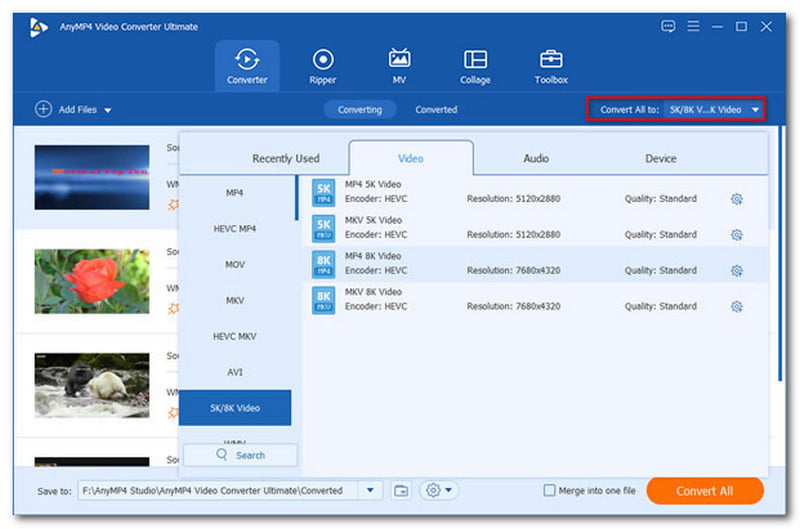Open the preferences gear dropdown at bottom
The image size is (800, 529).
(x=438, y=490)
